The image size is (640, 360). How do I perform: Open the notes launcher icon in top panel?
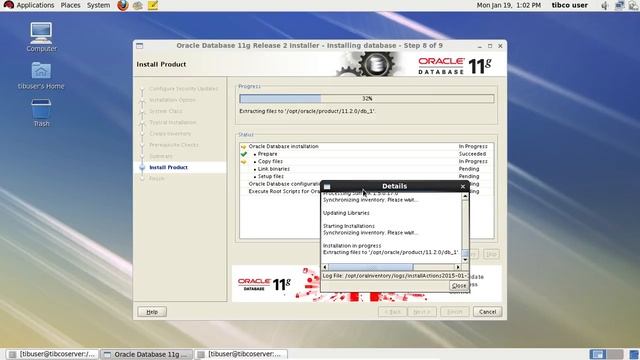point(153,5)
